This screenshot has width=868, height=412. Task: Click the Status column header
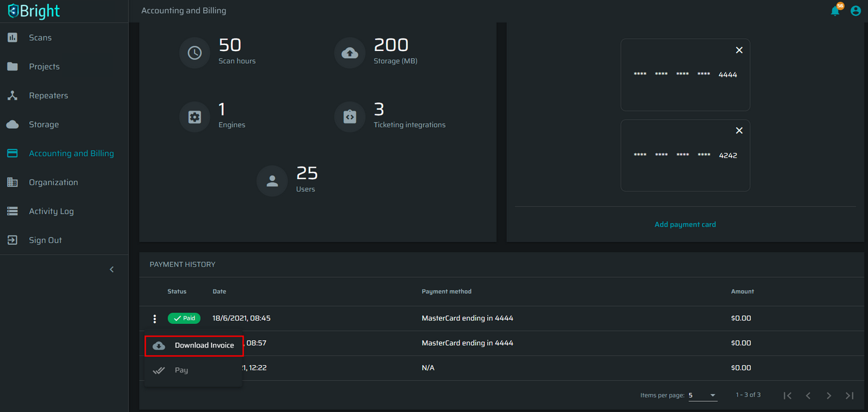pyautogui.click(x=177, y=292)
